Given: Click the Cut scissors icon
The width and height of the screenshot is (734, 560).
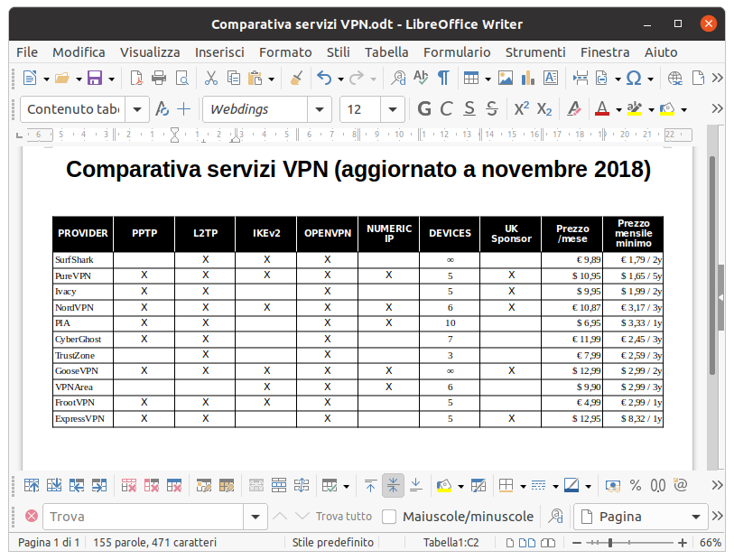Looking at the screenshot, I should 211,78.
